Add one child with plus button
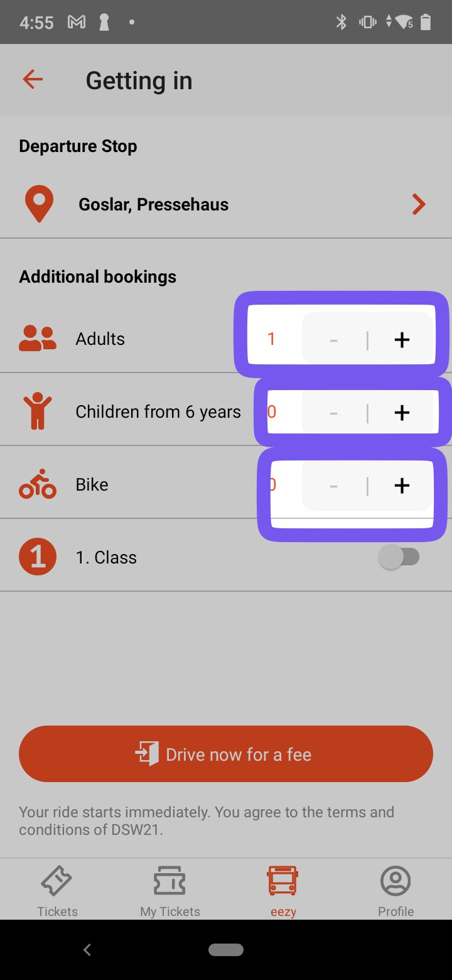Image resolution: width=452 pixels, height=980 pixels. click(x=402, y=412)
